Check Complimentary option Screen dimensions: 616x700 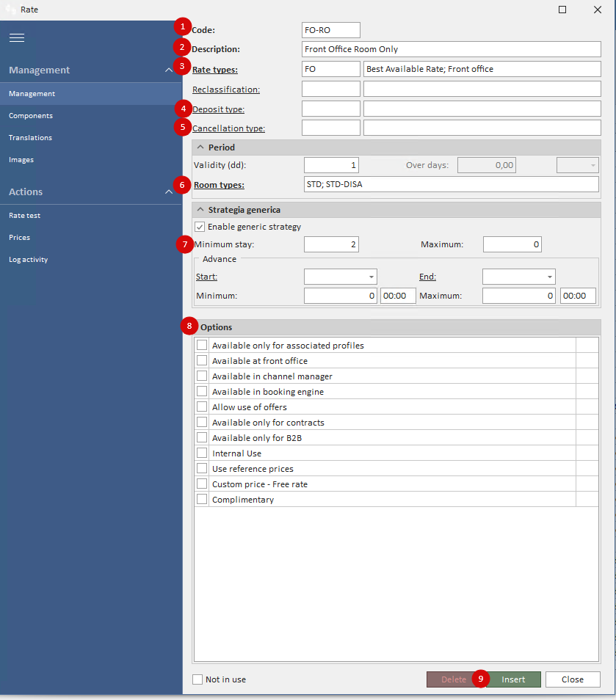tap(202, 499)
